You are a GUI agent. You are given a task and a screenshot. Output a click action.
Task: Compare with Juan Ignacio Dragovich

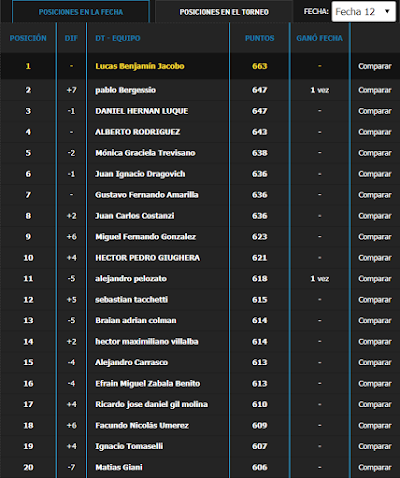pos(375,174)
